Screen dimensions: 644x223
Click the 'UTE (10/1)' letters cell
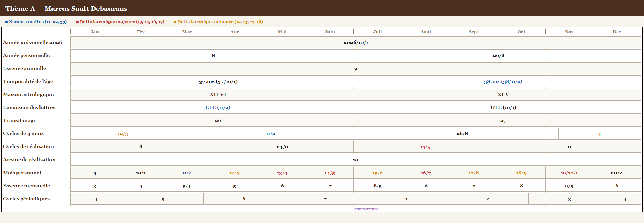click(503, 108)
